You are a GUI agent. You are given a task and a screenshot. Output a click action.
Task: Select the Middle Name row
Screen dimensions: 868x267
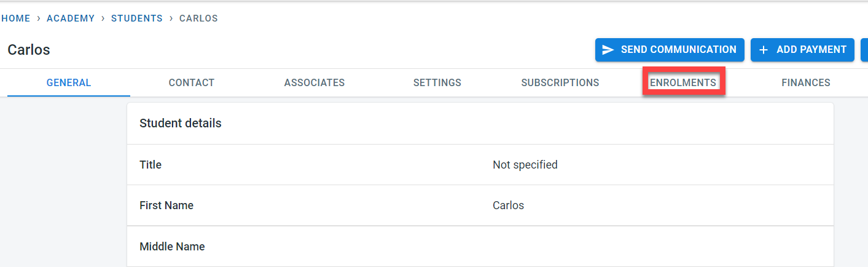172,247
